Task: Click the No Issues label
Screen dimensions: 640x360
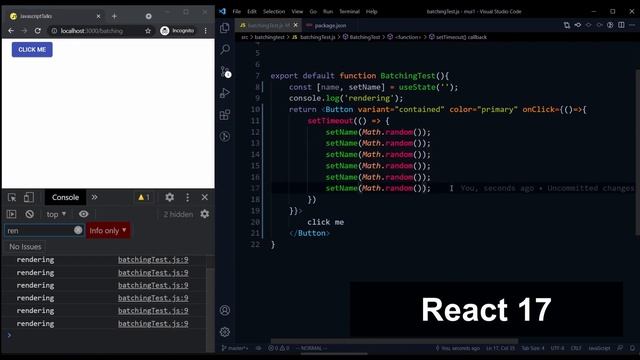Action: [25, 247]
